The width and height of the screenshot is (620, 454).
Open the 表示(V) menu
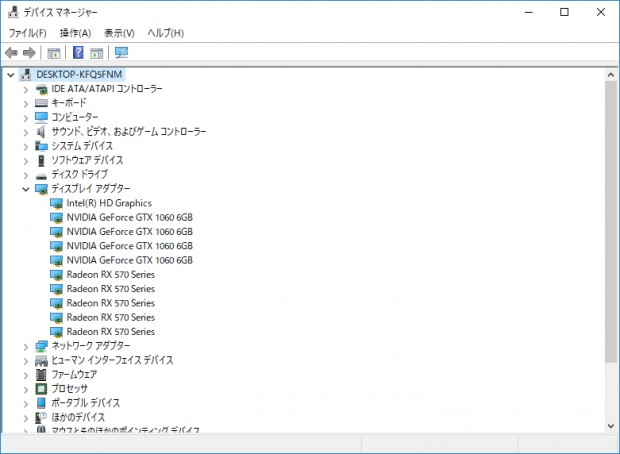tap(119, 33)
